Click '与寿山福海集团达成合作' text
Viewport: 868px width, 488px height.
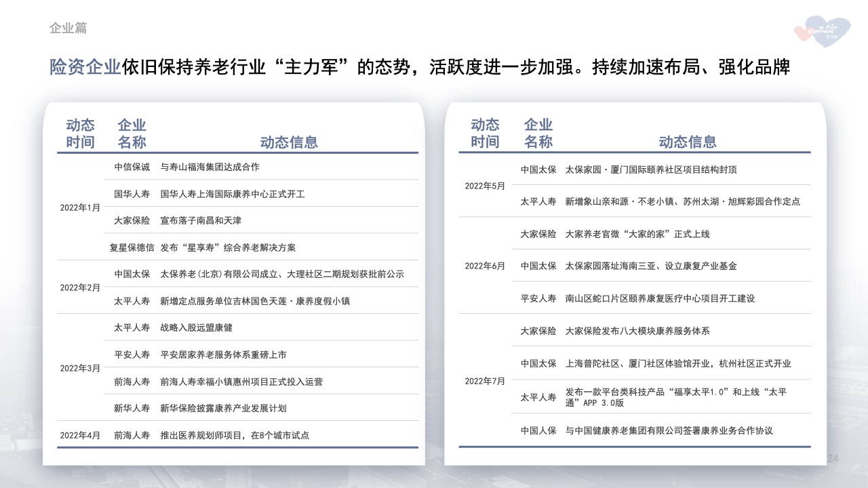click(210, 167)
